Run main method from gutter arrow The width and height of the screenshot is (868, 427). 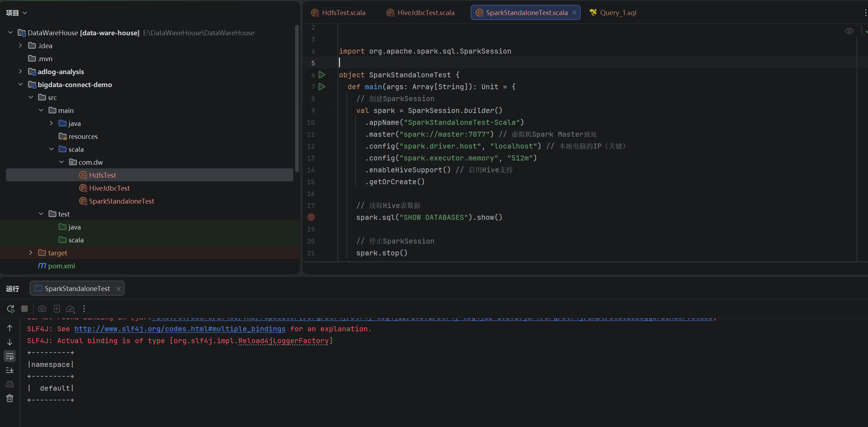tap(322, 87)
